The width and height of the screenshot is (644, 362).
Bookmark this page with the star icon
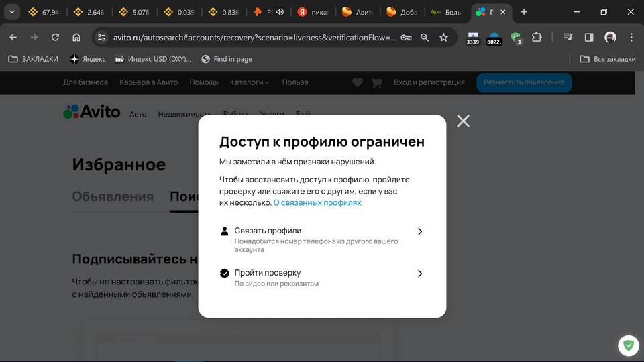coord(443,38)
